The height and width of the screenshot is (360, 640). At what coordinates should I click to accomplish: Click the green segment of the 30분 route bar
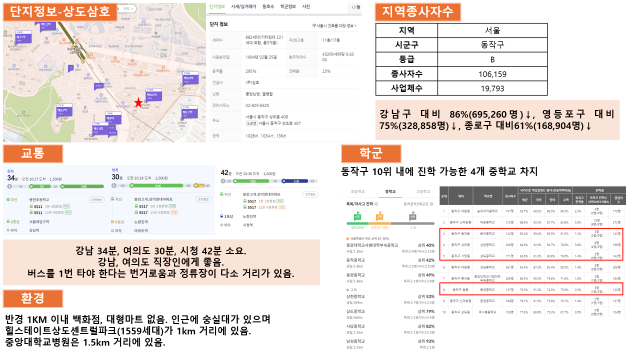156,186
